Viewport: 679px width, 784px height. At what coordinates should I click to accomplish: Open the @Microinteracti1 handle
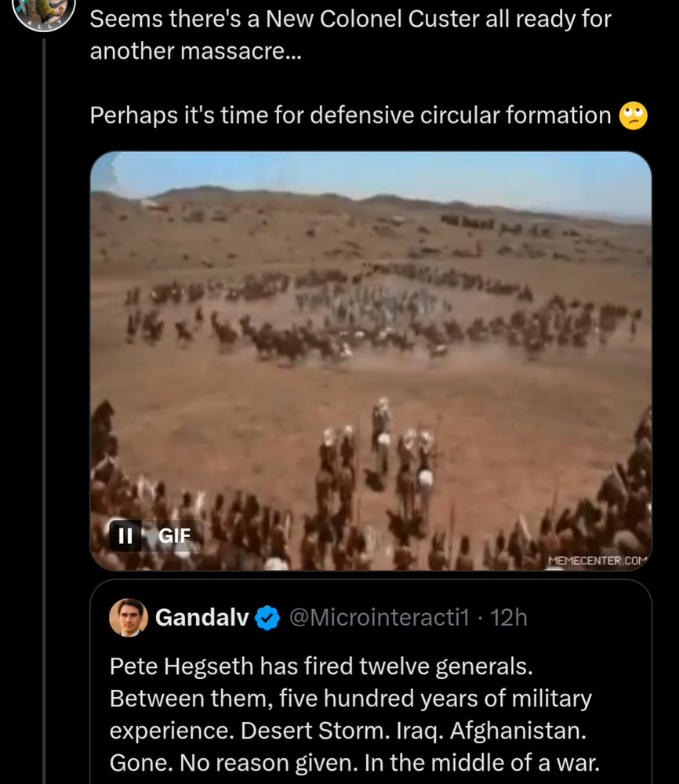click(x=379, y=618)
